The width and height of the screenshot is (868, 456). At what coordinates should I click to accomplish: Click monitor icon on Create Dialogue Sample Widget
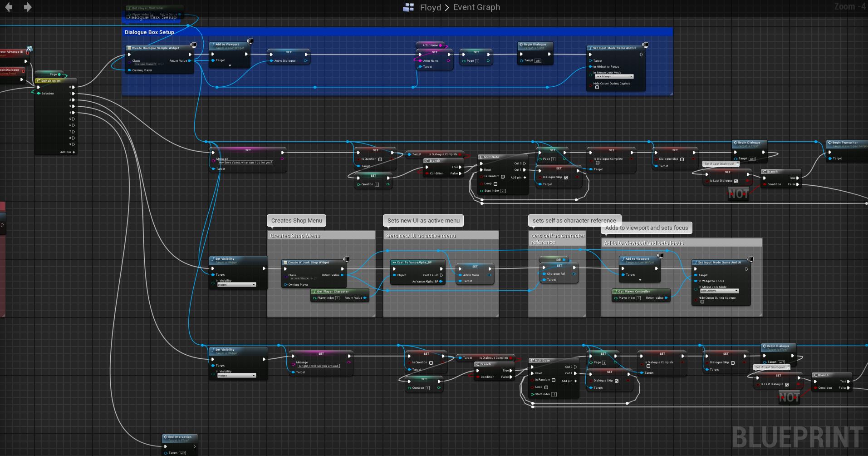[x=193, y=45]
